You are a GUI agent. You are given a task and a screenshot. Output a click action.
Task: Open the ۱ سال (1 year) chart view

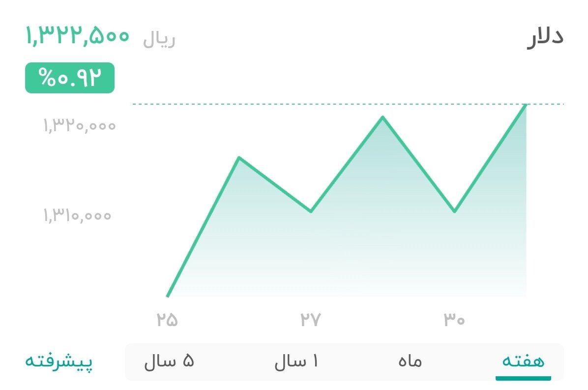[295, 362]
